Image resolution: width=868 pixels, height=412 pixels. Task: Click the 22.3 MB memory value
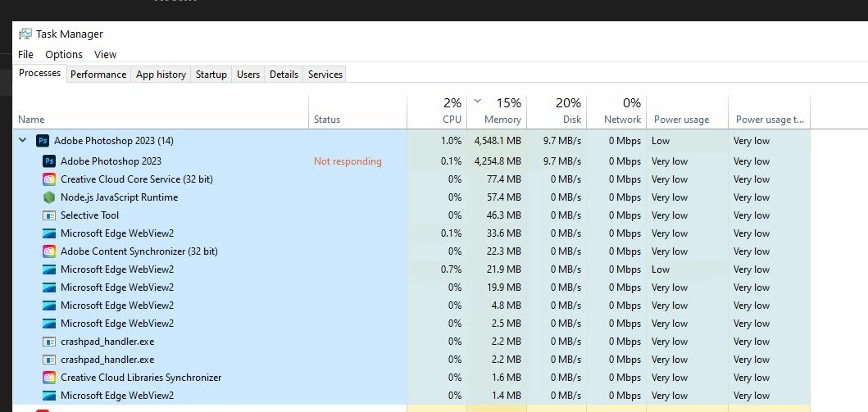pos(504,251)
